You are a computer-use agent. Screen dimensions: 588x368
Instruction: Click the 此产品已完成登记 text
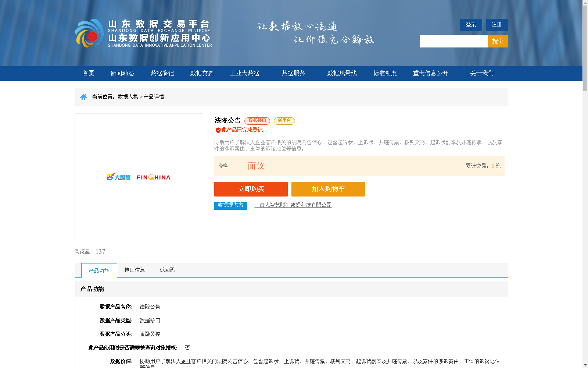point(242,130)
